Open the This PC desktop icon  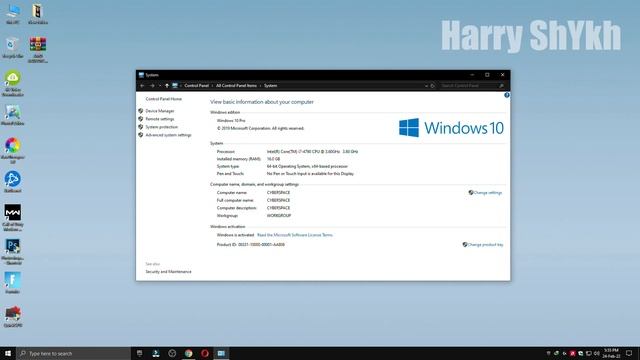[x=13, y=13]
